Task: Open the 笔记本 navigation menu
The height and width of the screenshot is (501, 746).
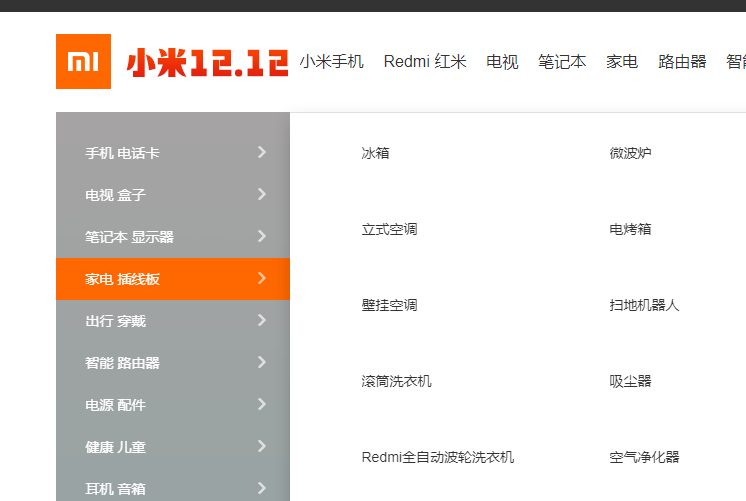Action: (562, 61)
